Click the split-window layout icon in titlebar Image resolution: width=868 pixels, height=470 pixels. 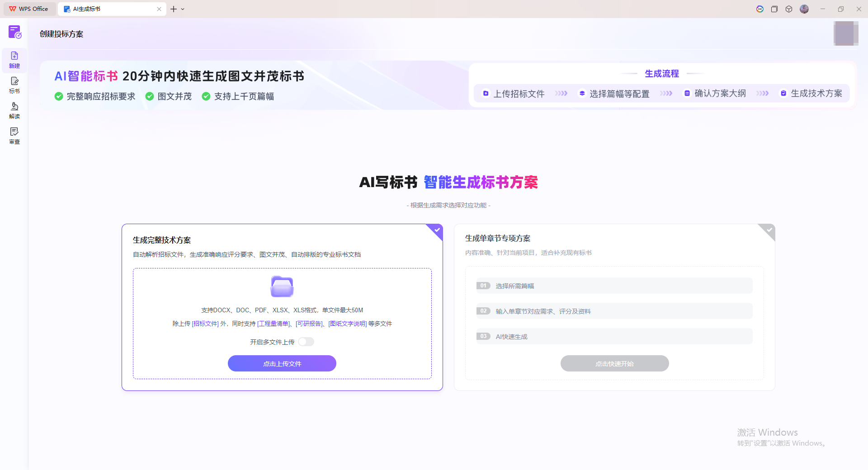774,9
